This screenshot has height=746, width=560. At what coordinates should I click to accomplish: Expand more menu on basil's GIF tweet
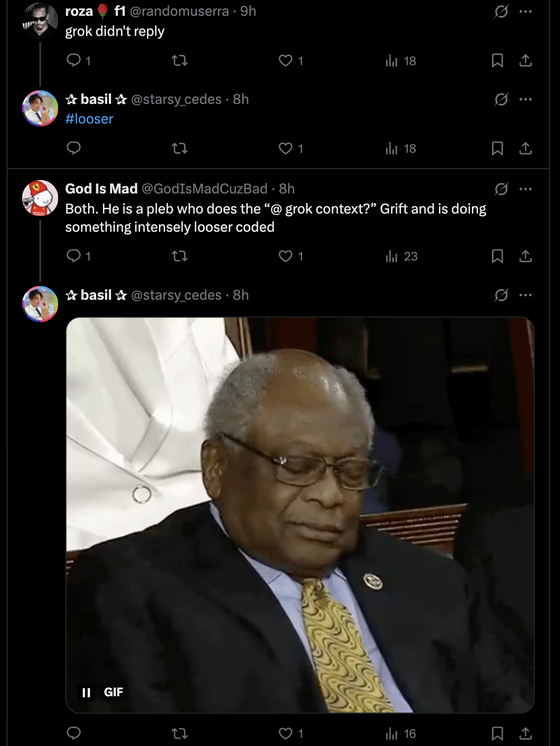526,295
